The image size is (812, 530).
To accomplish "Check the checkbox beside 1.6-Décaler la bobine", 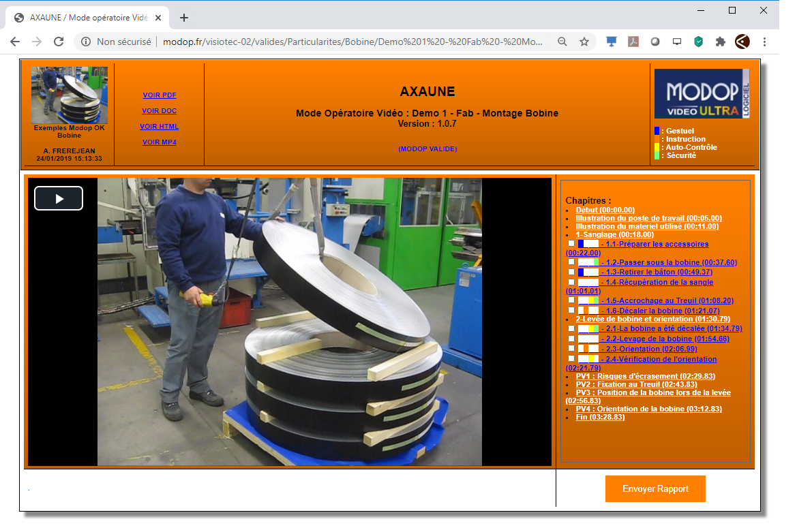I will (x=571, y=309).
